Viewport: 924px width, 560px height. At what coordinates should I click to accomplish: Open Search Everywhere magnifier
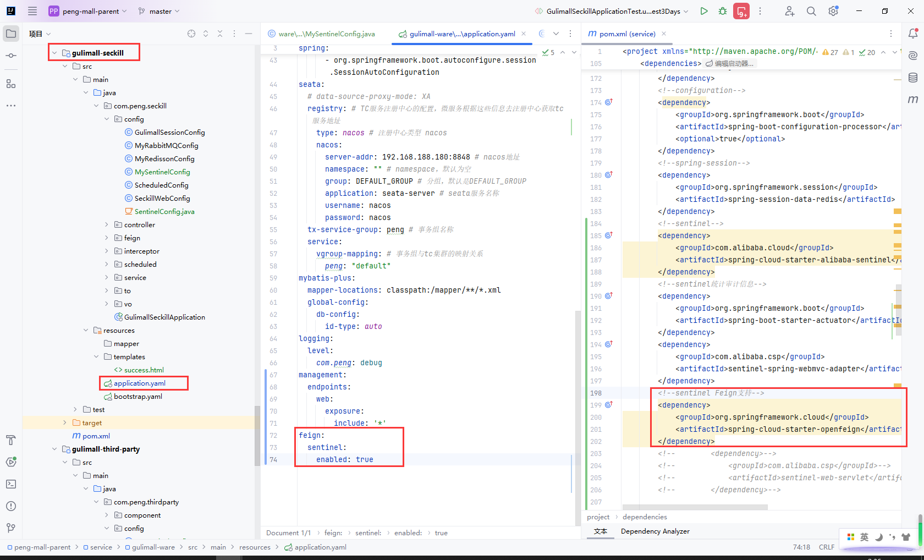tap(811, 11)
